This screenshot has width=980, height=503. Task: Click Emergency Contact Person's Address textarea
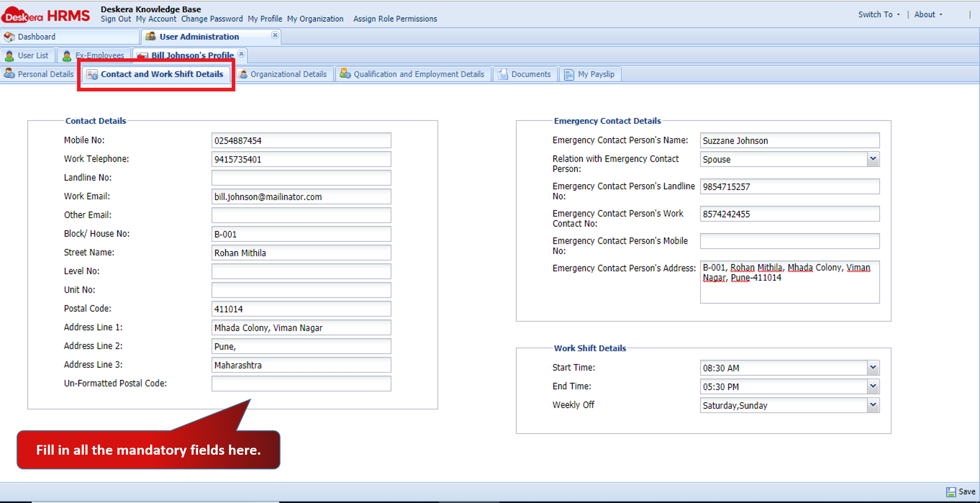tap(789, 282)
